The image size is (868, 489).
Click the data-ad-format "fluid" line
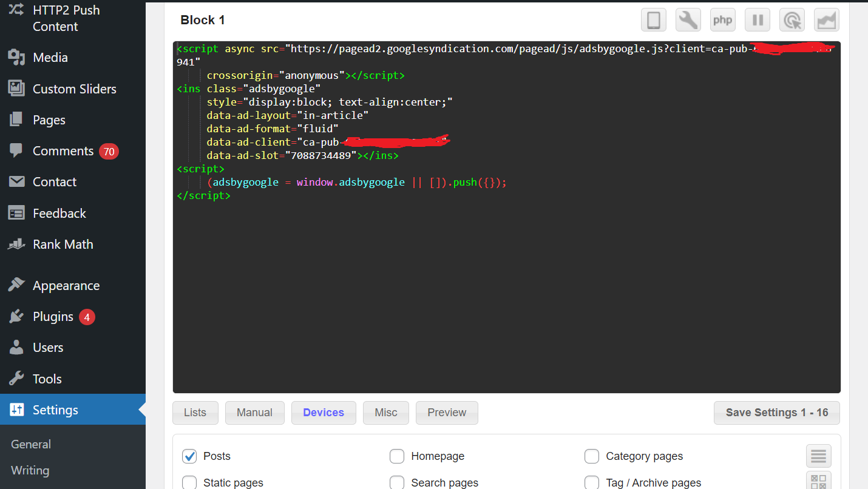point(272,129)
